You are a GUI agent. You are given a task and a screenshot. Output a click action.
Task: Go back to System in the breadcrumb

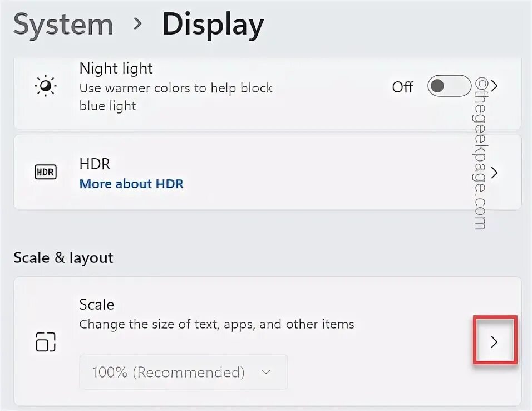63,25
